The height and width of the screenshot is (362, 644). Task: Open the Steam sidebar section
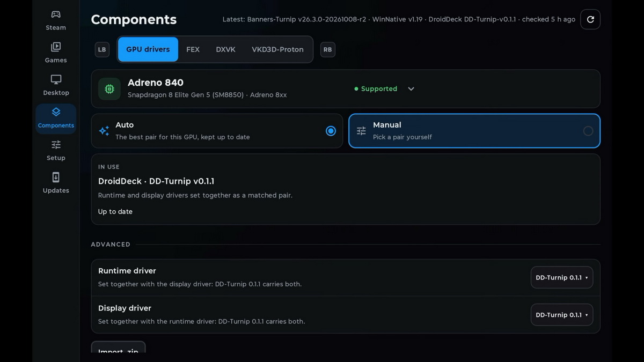pyautogui.click(x=56, y=20)
